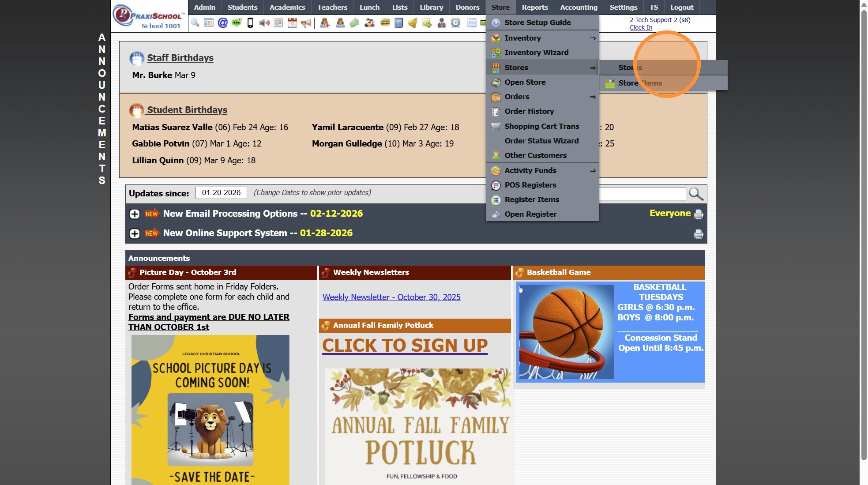
Task: Click the mobile phone toolbar icon
Action: tap(250, 23)
